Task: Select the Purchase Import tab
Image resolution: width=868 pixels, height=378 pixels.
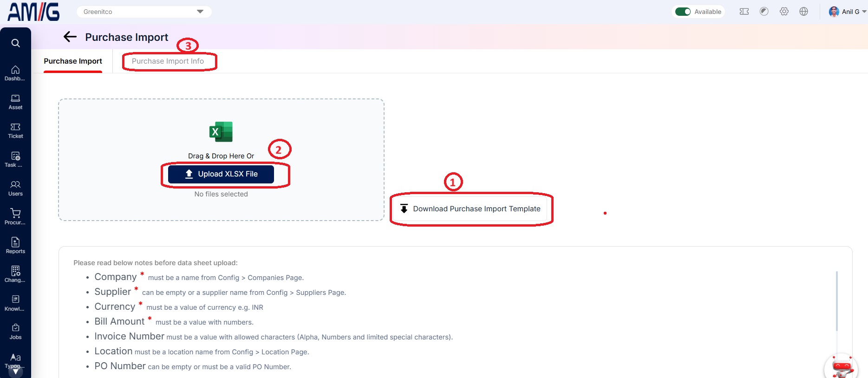Action: [73, 61]
